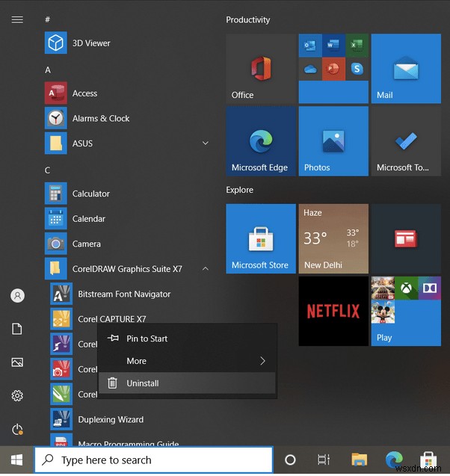The image size is (450, 476).
Task: Open the Netflix tile
Action: click(333, 311)
